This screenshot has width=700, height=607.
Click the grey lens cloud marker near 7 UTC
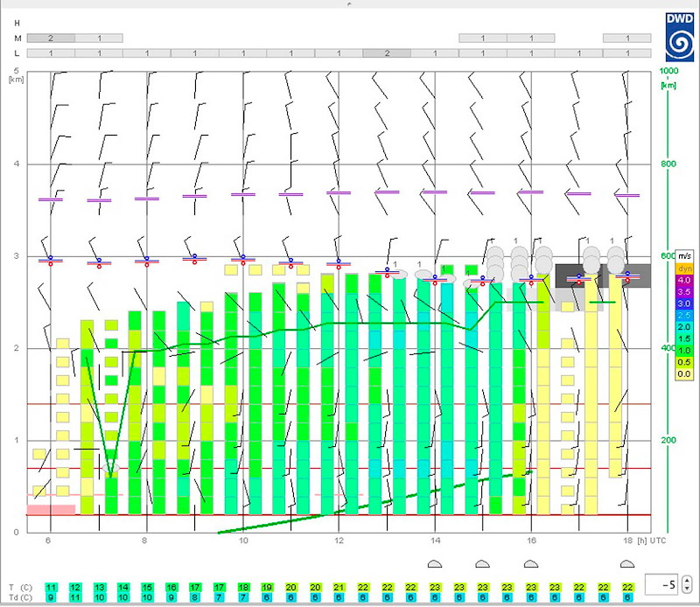pos(111,468)
